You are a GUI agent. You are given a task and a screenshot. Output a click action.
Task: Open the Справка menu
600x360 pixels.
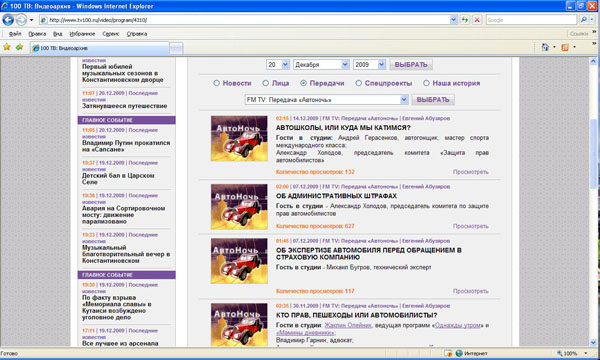tap(137, 34)
